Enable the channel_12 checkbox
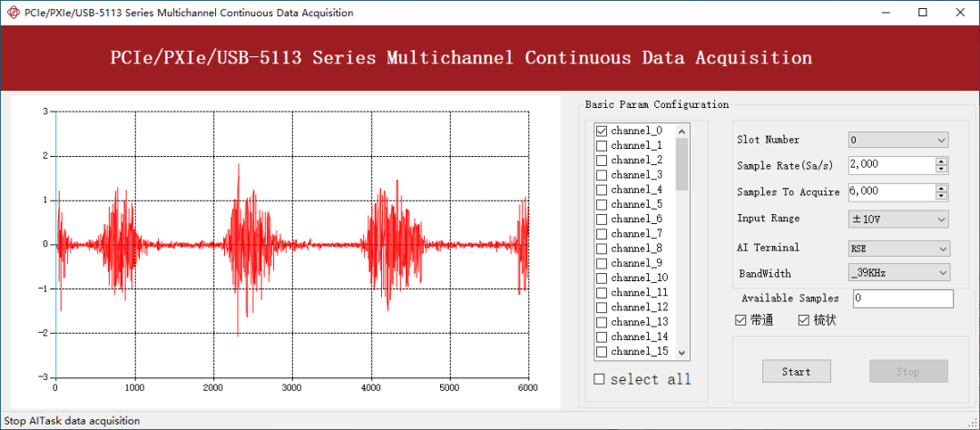Screen dimensions: 980x430 pyautogui.click(x=602, y=308)
